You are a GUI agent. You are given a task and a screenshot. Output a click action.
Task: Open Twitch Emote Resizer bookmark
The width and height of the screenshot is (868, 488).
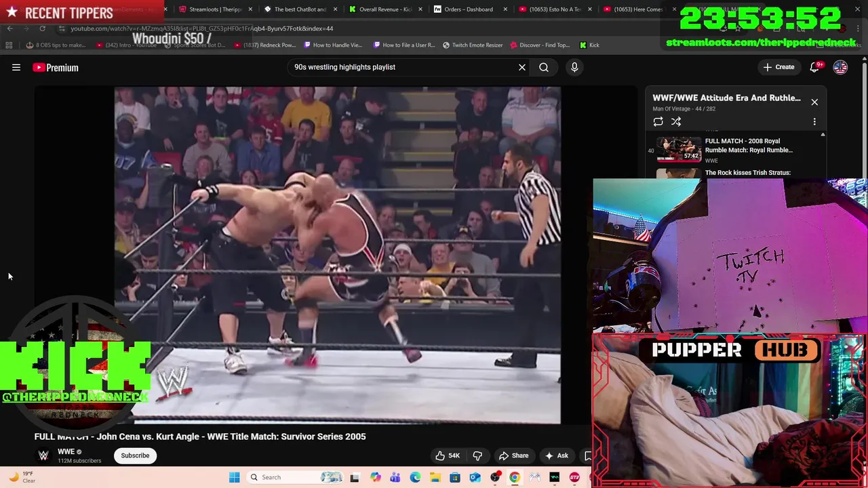point(473,45)
